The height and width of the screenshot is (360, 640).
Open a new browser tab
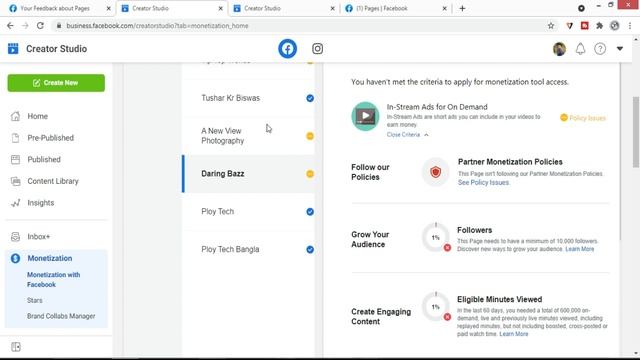(462, 8)
